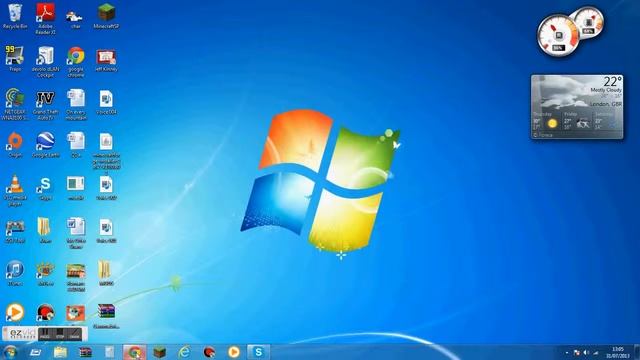Launch the Grand Theft Auto IV shortcut
The width and height of the screenshot is (640, 360).
click(45, 104)
